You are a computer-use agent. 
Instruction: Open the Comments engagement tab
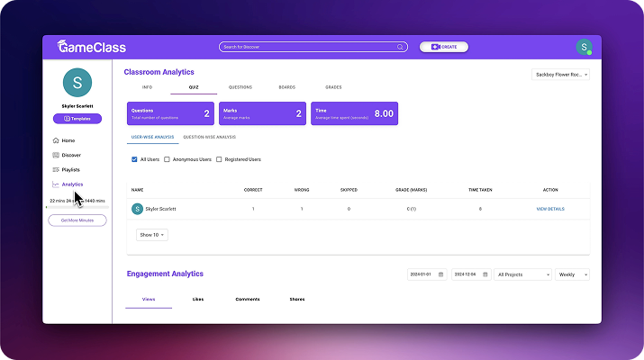coord(248,299)
